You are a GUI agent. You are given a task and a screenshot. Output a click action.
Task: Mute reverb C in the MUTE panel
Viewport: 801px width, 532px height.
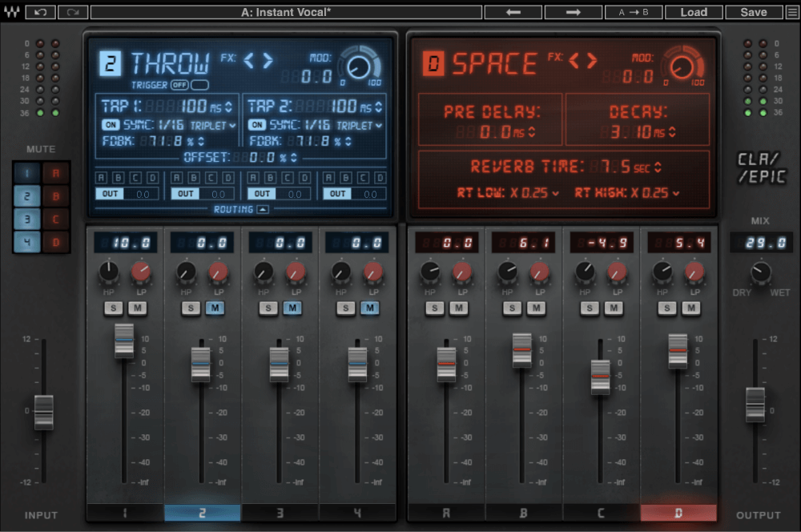point(56,220)
